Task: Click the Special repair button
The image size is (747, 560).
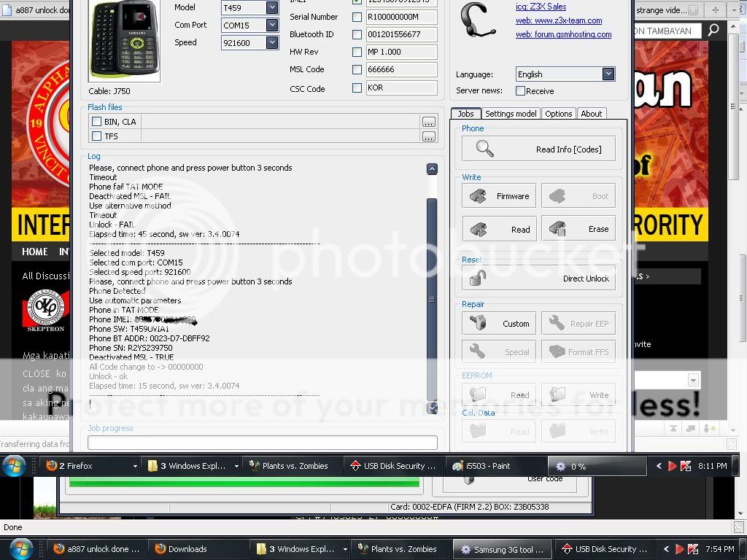Action: (x=499, y=352)
